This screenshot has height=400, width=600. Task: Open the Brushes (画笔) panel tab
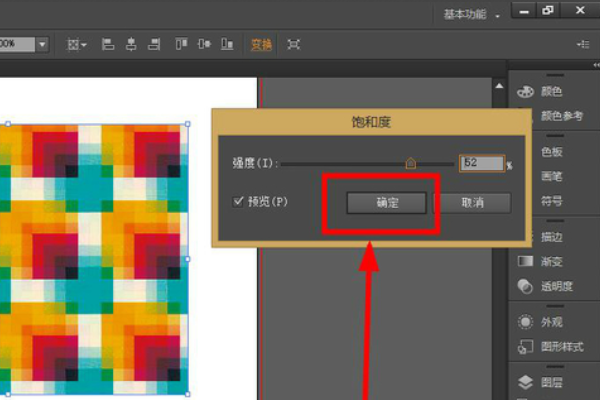(549, 176)
